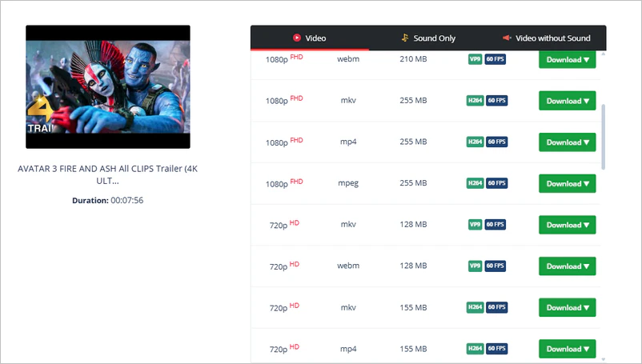Click the H264 badge in 1080p mkv row

pyautogui.click(x=475, y=100)
